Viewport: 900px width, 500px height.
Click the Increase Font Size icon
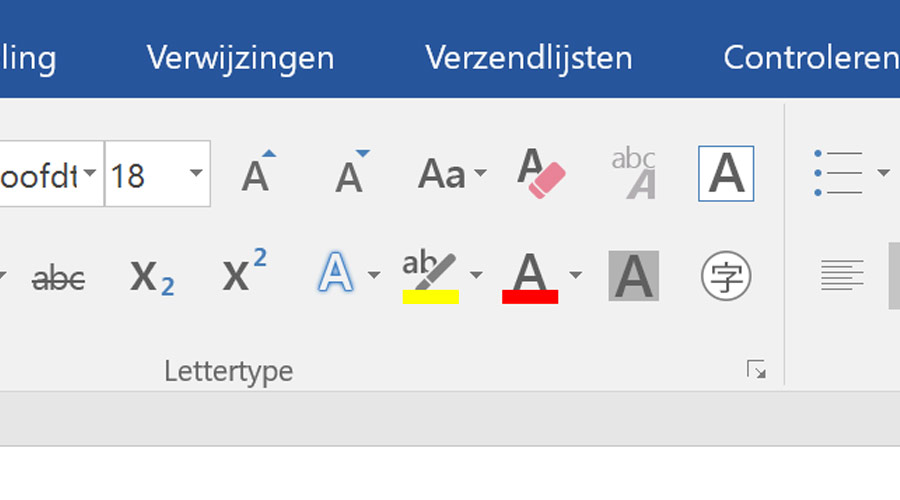click(x=258, y=172)
